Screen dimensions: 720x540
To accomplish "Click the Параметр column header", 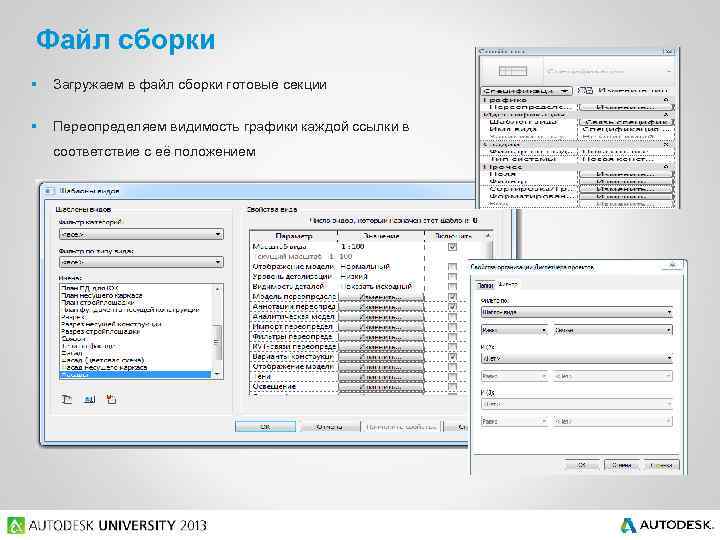I will point(294,236).
